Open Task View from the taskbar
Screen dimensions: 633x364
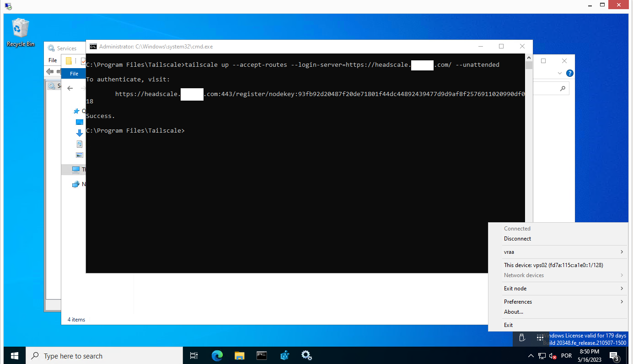point(193,355)
